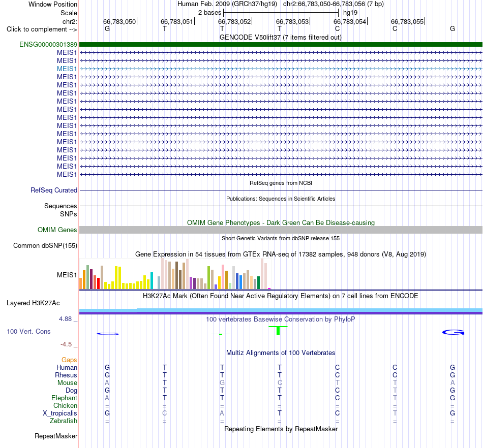Click the Chicken species row label
Image resolution: width=483 pixels, height=448 pixels.
coord(65,405)
